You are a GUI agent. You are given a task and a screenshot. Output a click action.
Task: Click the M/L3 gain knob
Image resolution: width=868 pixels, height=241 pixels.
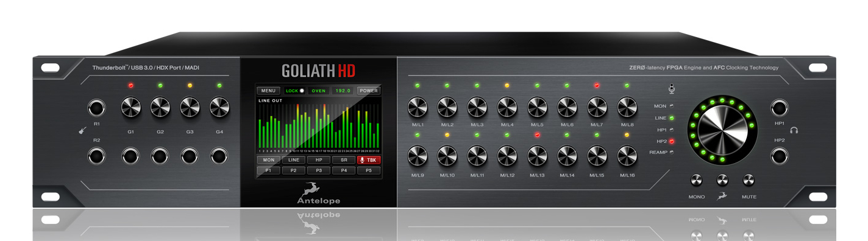[477, 108]
